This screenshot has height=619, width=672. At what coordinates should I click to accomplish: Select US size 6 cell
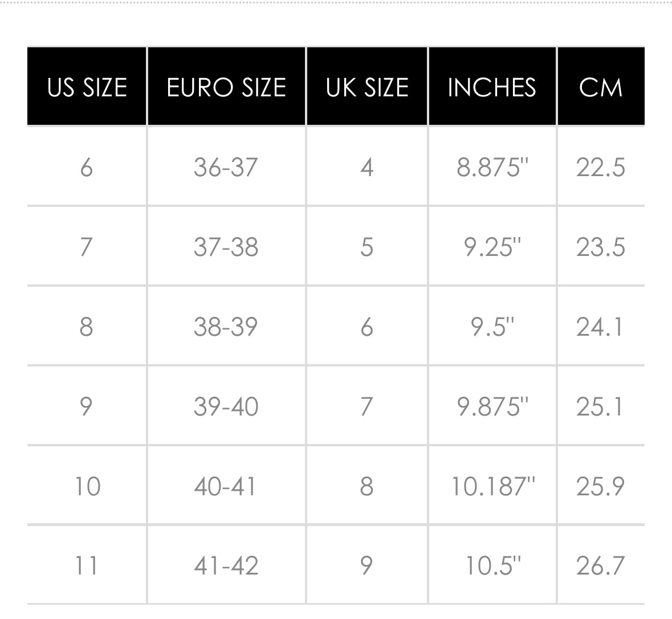pyautogui.click(x=87, y=168)
